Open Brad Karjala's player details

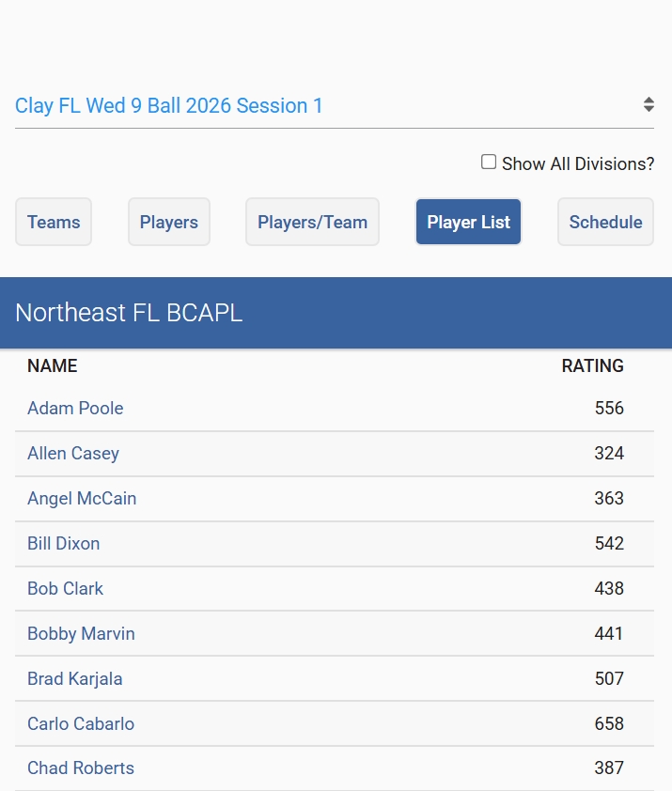click(x=74, y=679)
